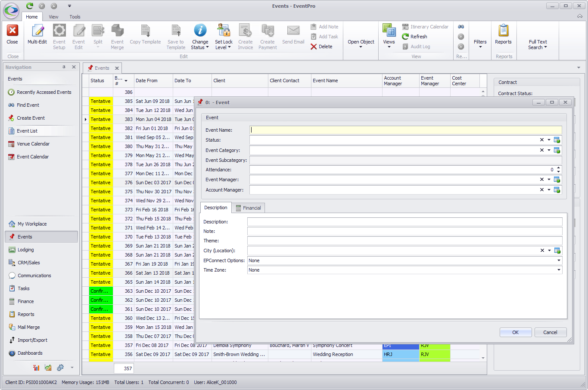
Task: Increase Attendance with the up spinner
Action: [x=559, y=168]
